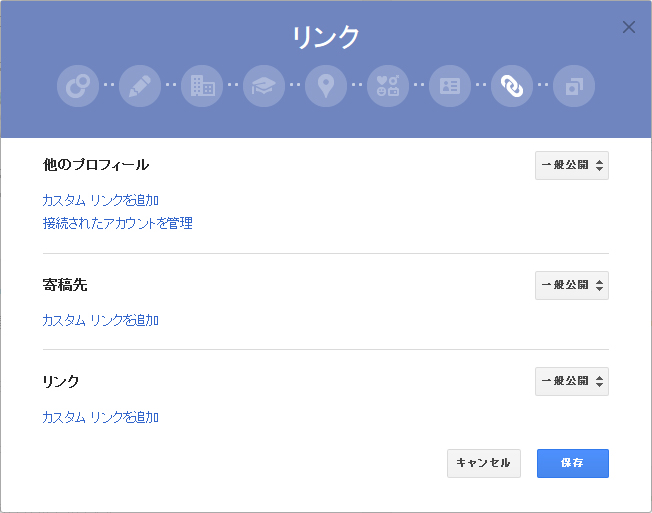Select the map pin places step
The height and width of the screenshot is (513, 652).
[326, 86]
